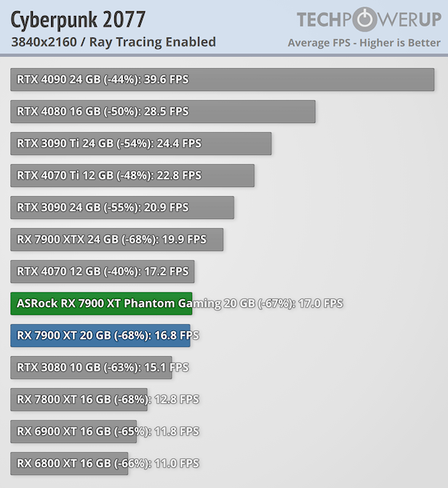Select the RX 6900 XT 16 GB bar
The width and height of the screenshot is (448, 488).
click(x=74, y=432)
